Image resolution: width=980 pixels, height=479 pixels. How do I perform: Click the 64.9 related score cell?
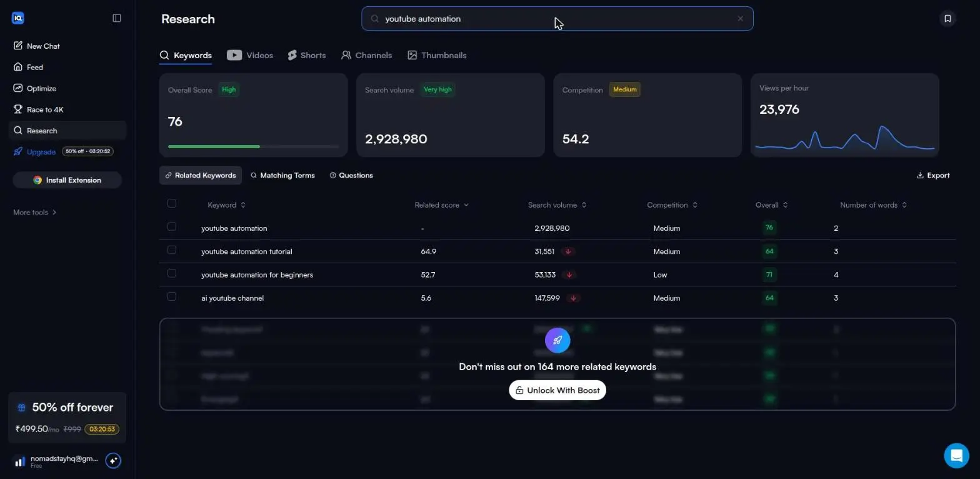pos(429,251)
